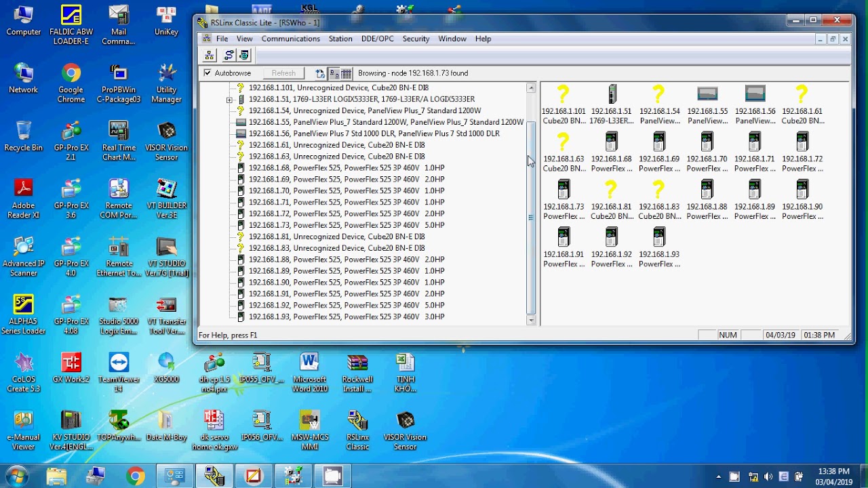Screen dimensions: 868x488
Task: Open the Help menu
Action: tap(483, 39)
